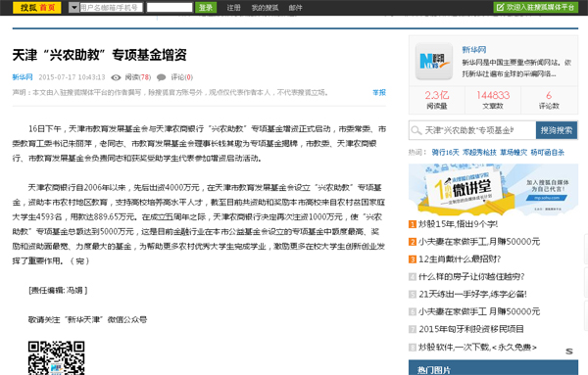Open hot word 杨可涵自杀
Image resolution: width=588 pixels, height=375 pixels.
(x=548, y=152)
